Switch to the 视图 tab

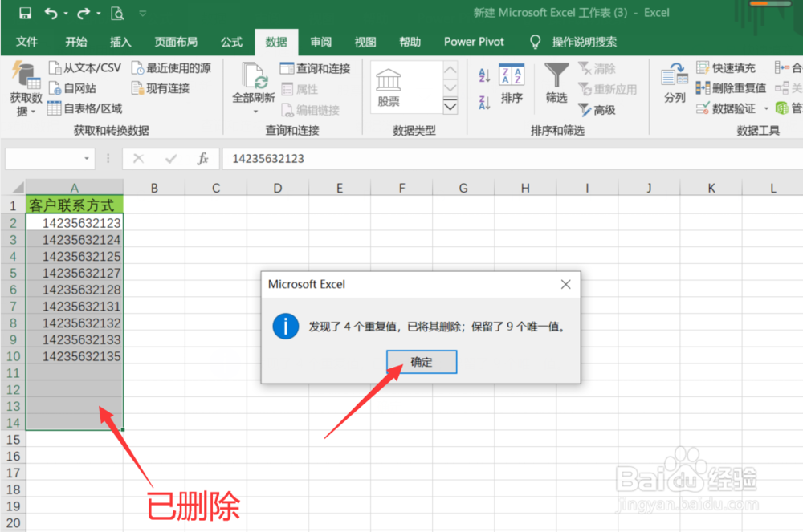coord(365,42)
